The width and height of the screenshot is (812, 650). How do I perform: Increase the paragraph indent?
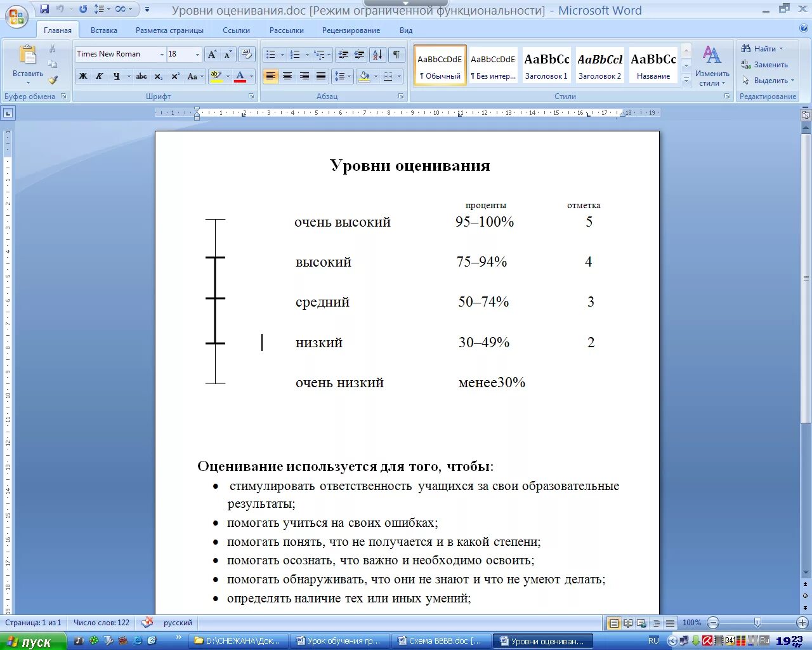(359, 55)
